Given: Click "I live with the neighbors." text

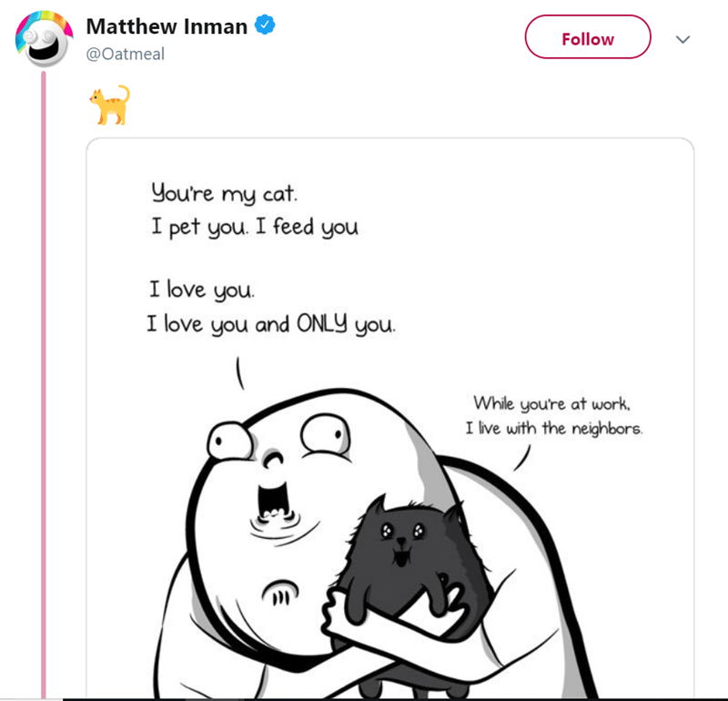Looking at the screenshot, I should (555, 426).
